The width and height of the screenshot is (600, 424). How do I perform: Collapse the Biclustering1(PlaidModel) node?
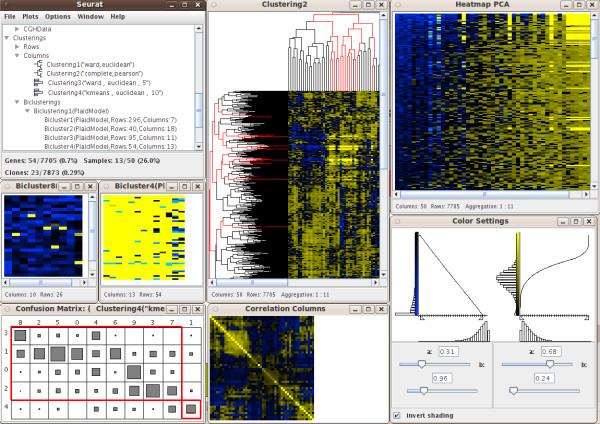[x=27, y=111]
